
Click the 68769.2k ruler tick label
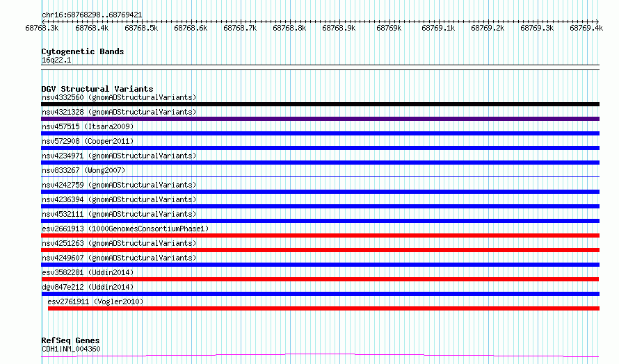[x=488, y=28]
